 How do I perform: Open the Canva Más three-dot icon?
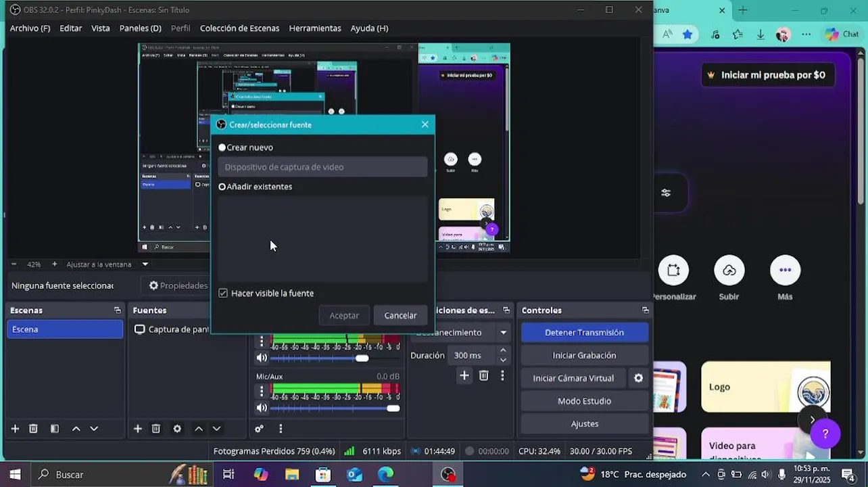(x=785, y=271)
